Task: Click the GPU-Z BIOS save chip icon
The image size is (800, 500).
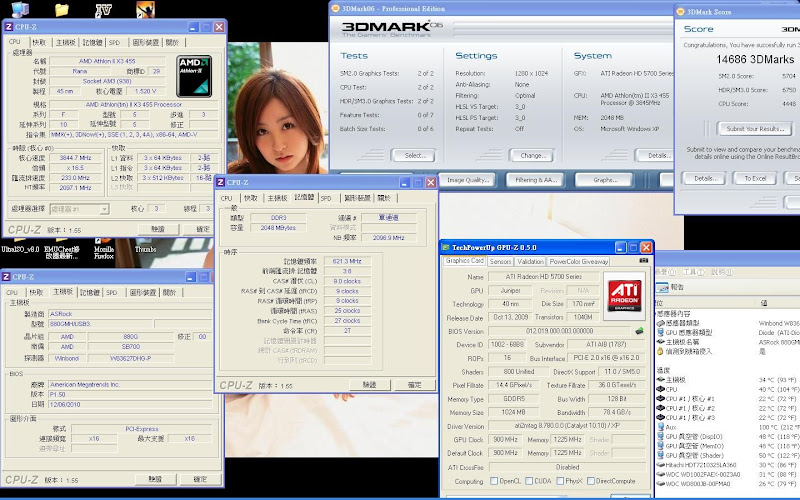Action: [639, 331]
